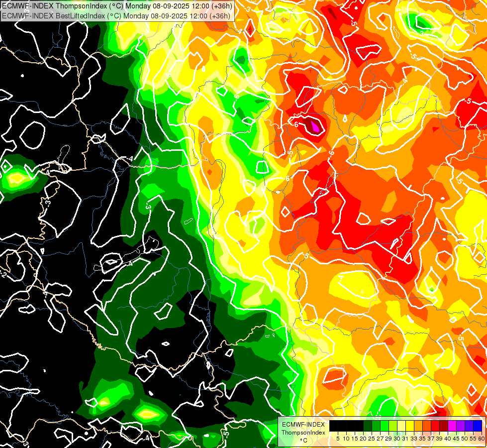
Task: Click legend scale value 39
Action: (439, 439)
